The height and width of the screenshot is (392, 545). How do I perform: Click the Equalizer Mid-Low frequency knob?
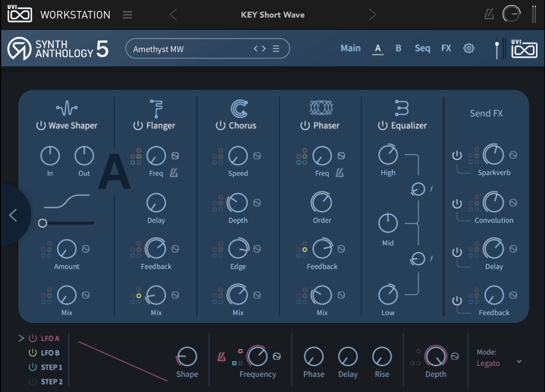(418, 259)
